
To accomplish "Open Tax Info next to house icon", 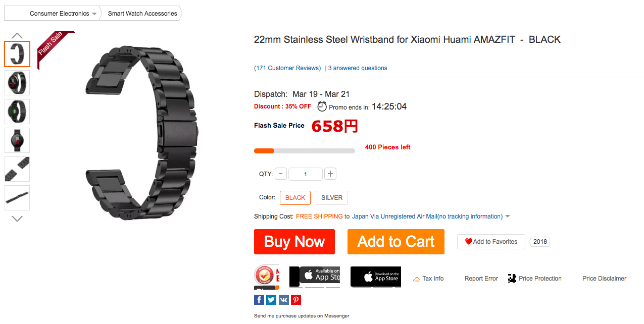I will (x=428, y=279).
